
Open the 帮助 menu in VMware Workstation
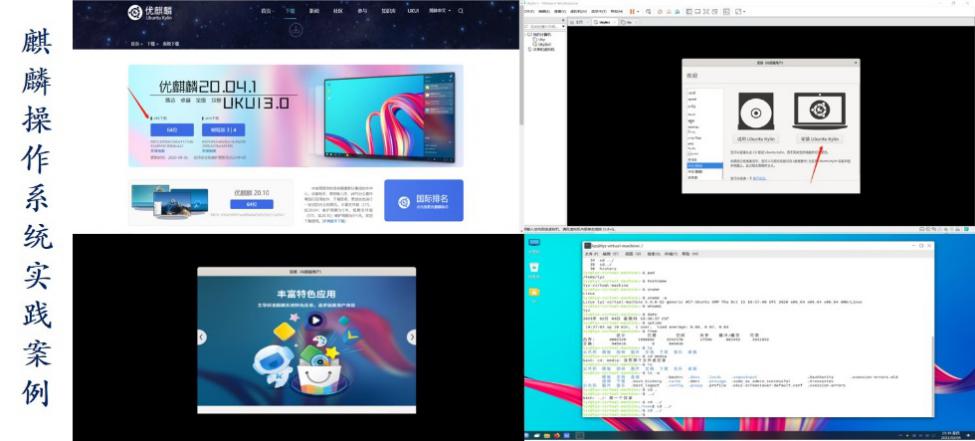click(616, 11)
